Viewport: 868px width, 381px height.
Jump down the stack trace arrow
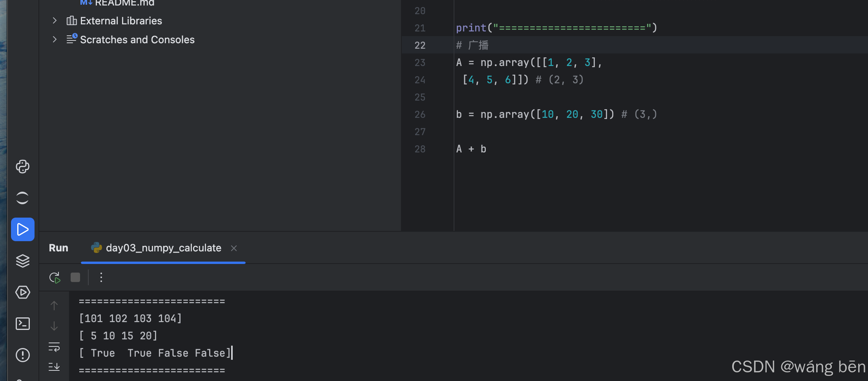tap(54, 326)
